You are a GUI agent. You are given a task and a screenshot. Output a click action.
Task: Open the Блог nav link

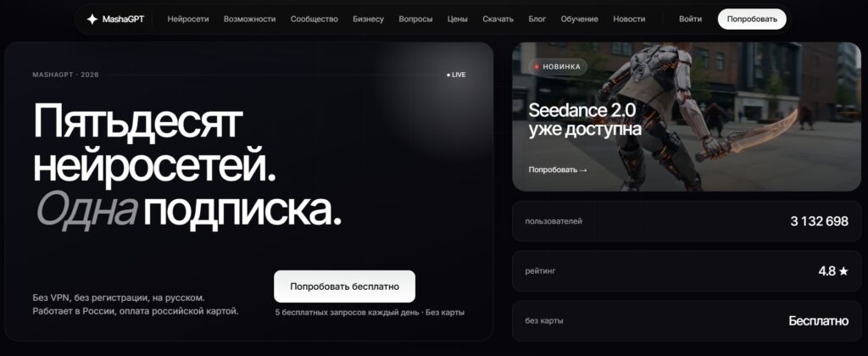point(537,19)
